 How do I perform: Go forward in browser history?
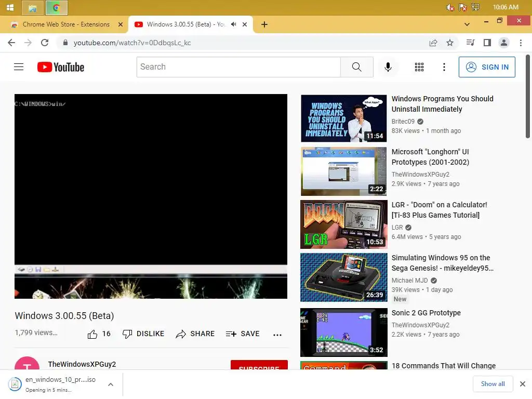[28, 43]
